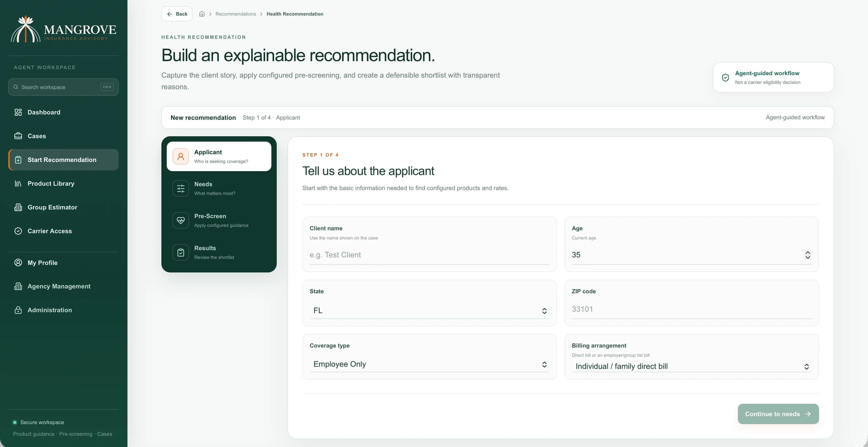This screenshot has width=868, height=447.
Task: Click the Administration lock icon
Action: point(18,310)
